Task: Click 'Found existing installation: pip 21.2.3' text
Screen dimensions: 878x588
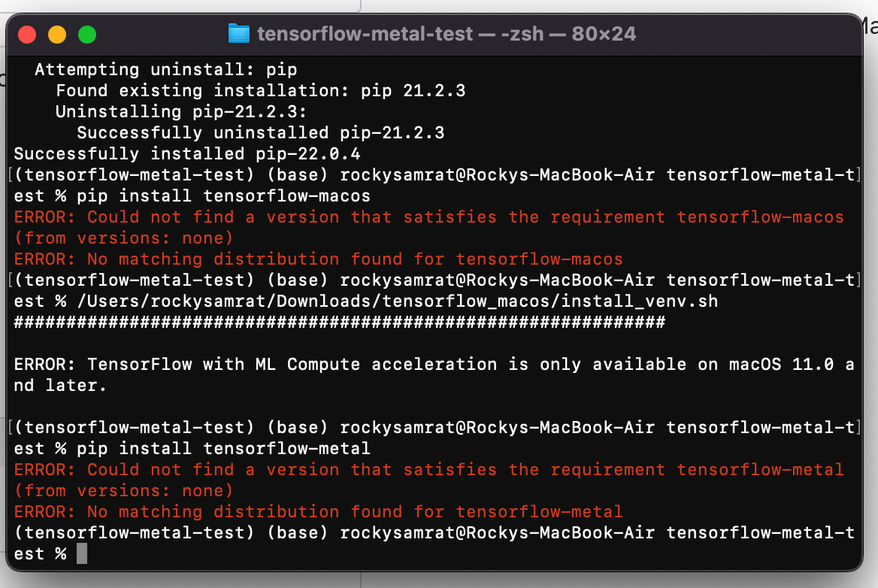Action: 260,91
